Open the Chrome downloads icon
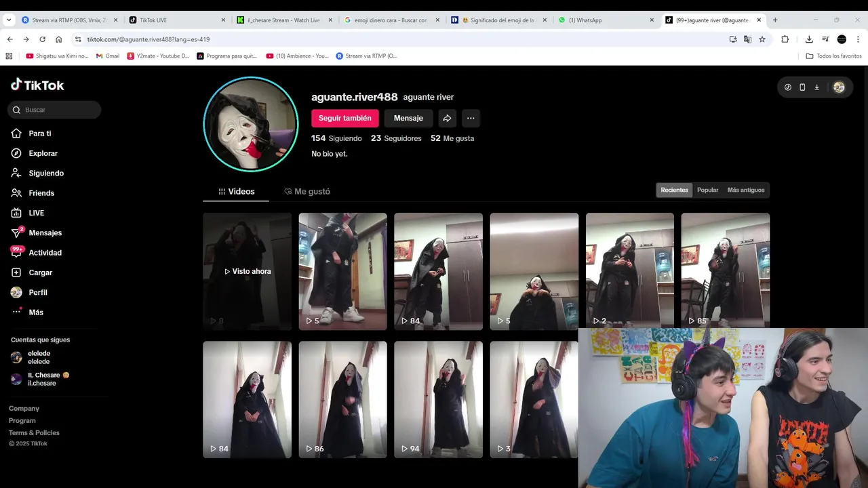868x488 pixels. coord(809,39)
